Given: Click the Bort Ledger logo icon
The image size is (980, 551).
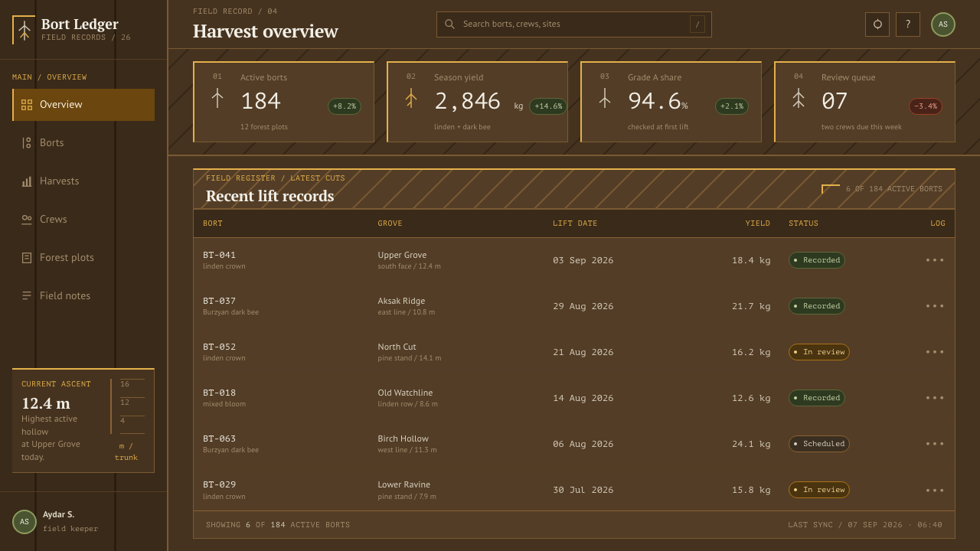Looking at the screenshot, I should pos(24,30).
